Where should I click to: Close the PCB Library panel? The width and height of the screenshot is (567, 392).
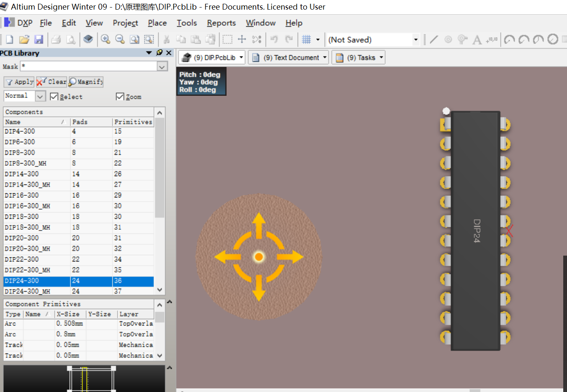(x=169, y=53)
